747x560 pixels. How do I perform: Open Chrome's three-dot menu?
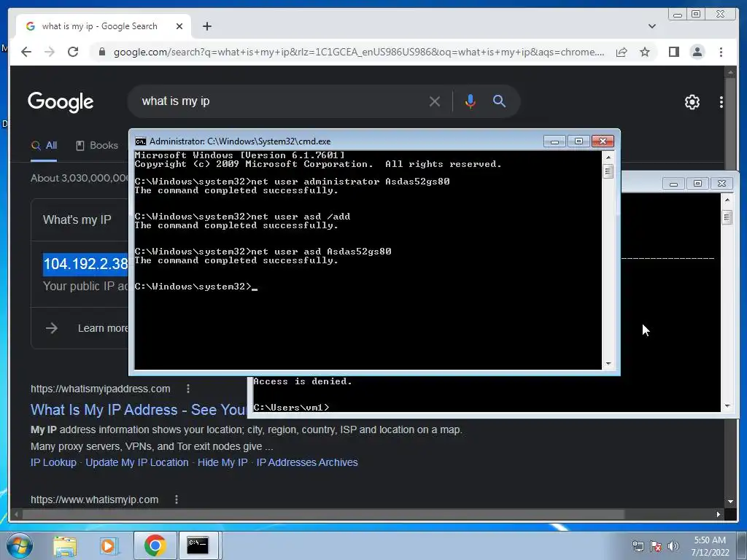point(721,52)
